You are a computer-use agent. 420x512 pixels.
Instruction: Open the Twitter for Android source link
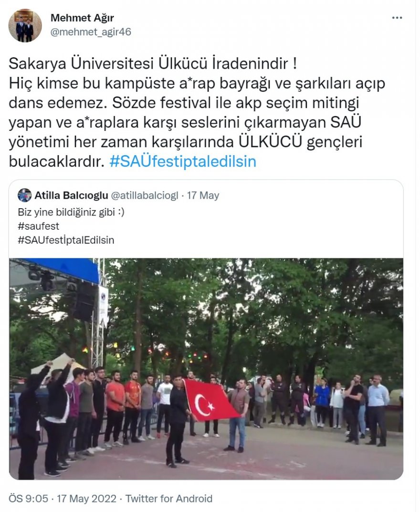coord(169,499)
